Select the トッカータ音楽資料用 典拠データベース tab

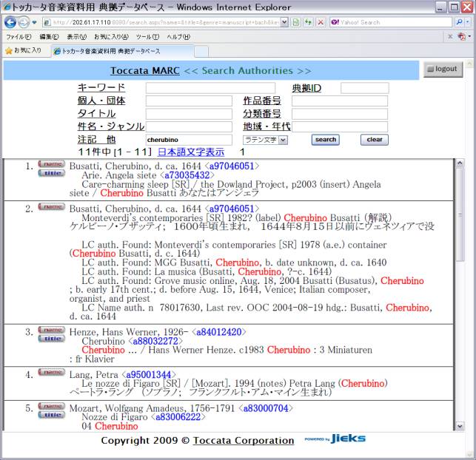tap(122, 51)
